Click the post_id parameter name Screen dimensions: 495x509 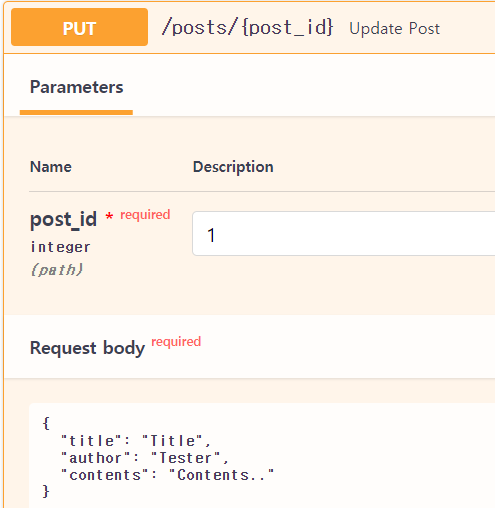click(x=63, y=220)
